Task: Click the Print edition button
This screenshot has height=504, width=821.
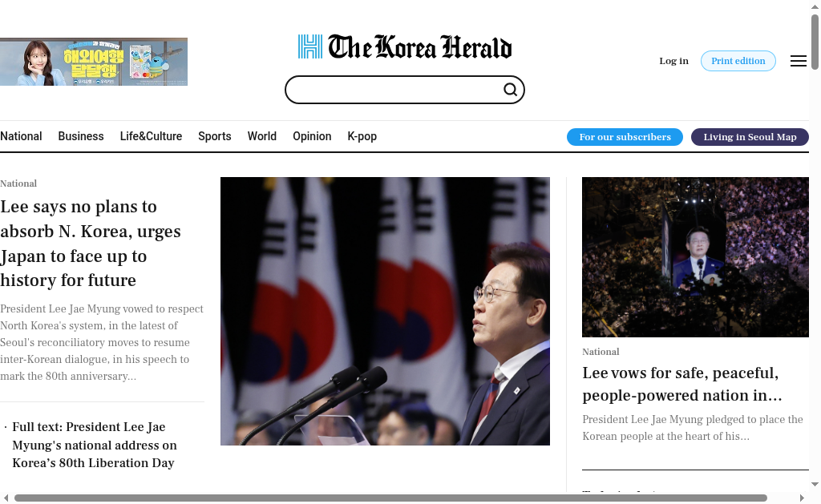Action: tap(738, 61)
